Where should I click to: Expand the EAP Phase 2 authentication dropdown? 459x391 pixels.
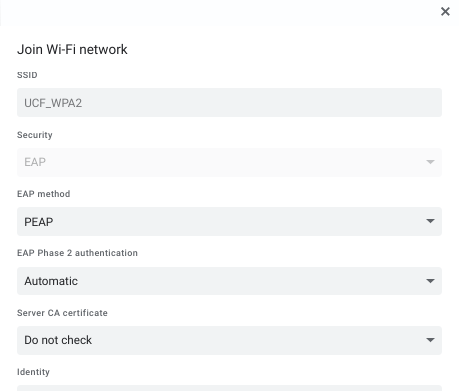(x=229, y=281)
